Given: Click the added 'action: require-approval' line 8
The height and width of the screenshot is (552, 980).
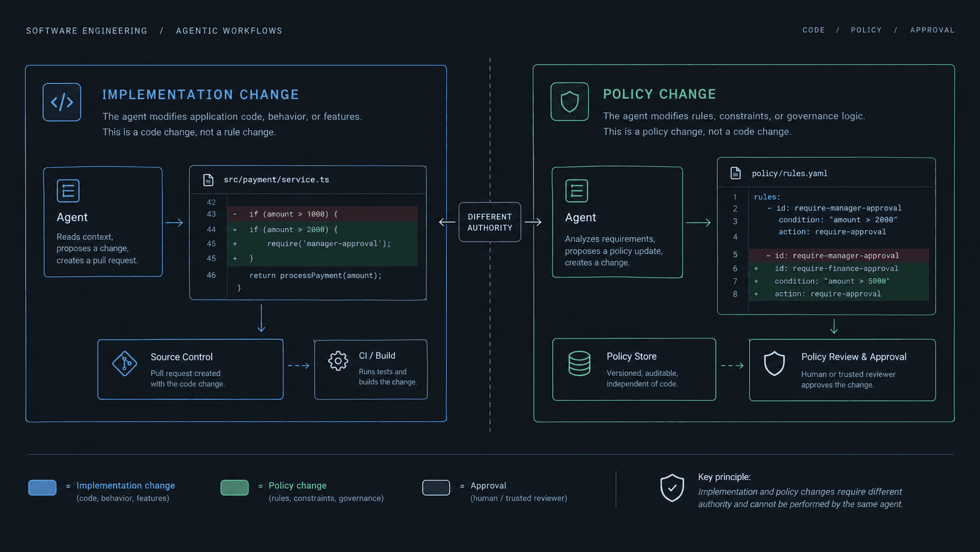Looking at the screenshot, I should pyautogui.click(x=839, y=294).
